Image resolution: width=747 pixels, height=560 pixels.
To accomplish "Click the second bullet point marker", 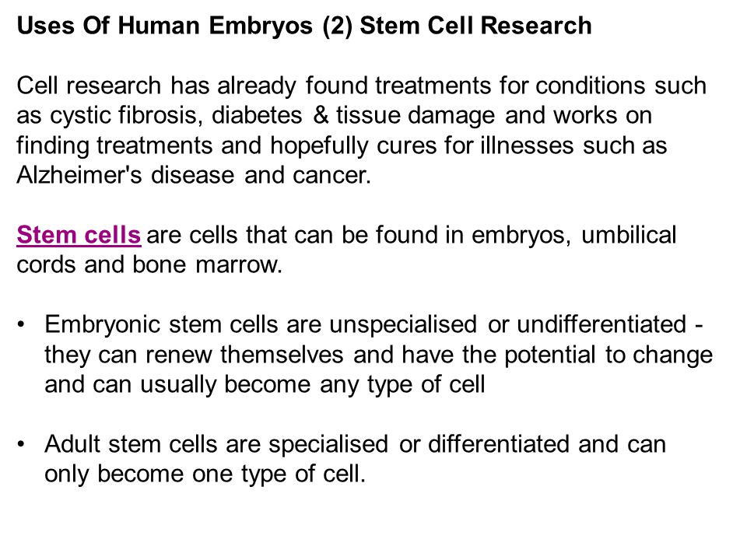I will coord(20,444).
